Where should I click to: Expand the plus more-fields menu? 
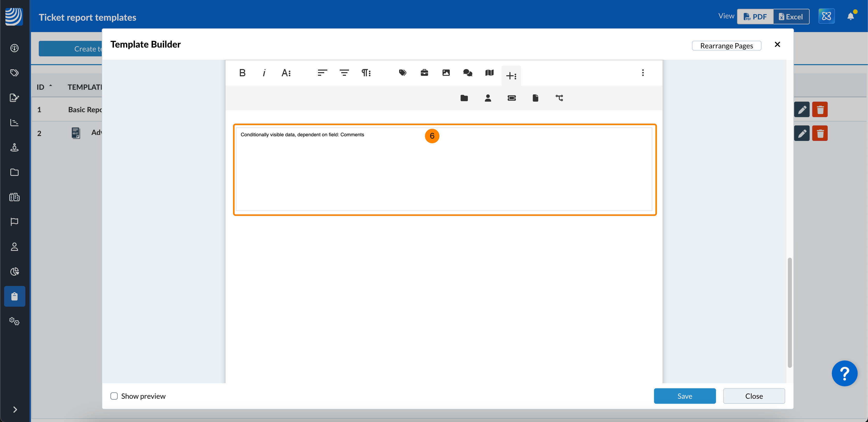[511, 76]
